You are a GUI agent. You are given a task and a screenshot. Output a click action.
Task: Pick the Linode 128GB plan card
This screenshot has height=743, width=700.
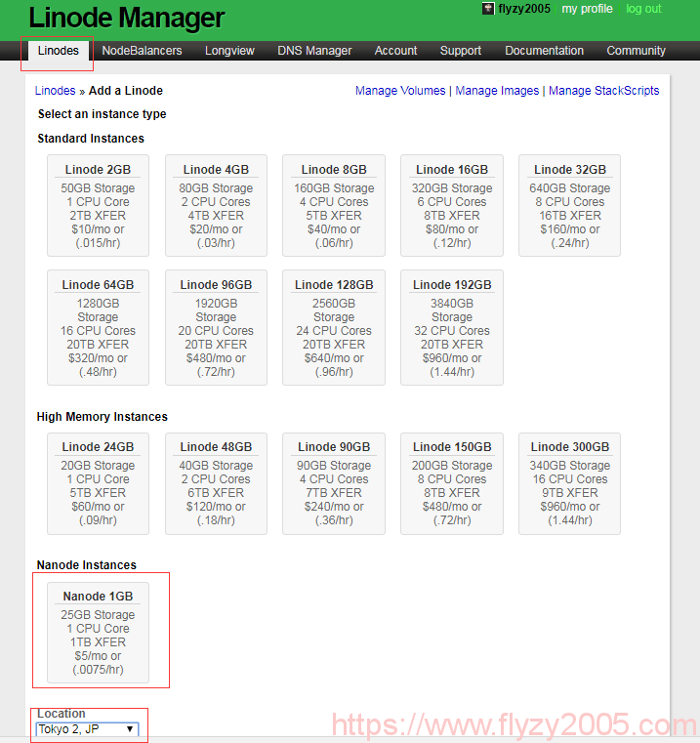point(334,327)
